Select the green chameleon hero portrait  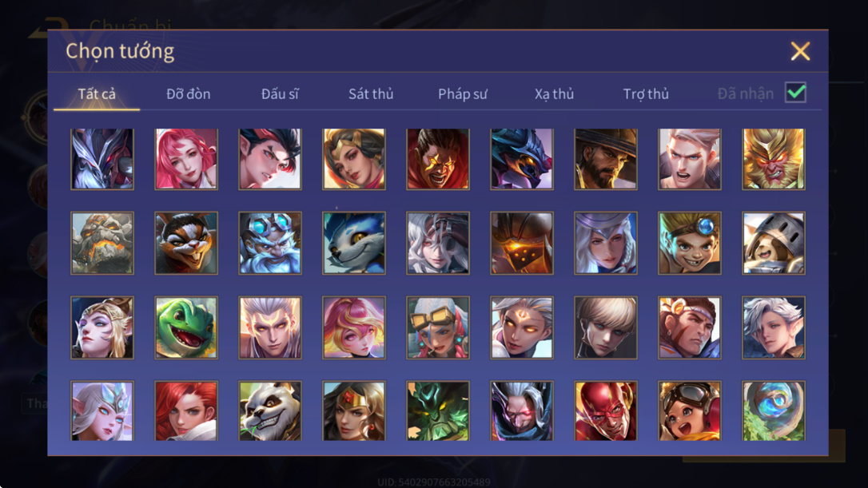(x=186, y=327)
